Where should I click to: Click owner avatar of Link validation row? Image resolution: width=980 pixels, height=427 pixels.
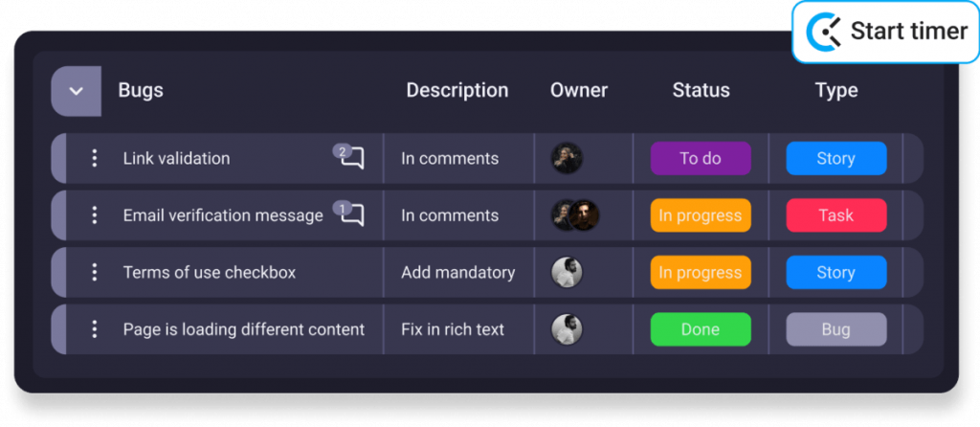(567, 158)
